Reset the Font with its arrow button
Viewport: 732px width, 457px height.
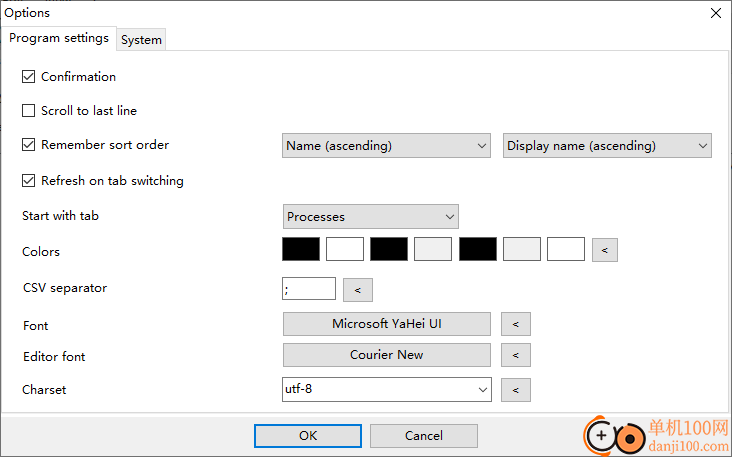[x=515, y=324]
